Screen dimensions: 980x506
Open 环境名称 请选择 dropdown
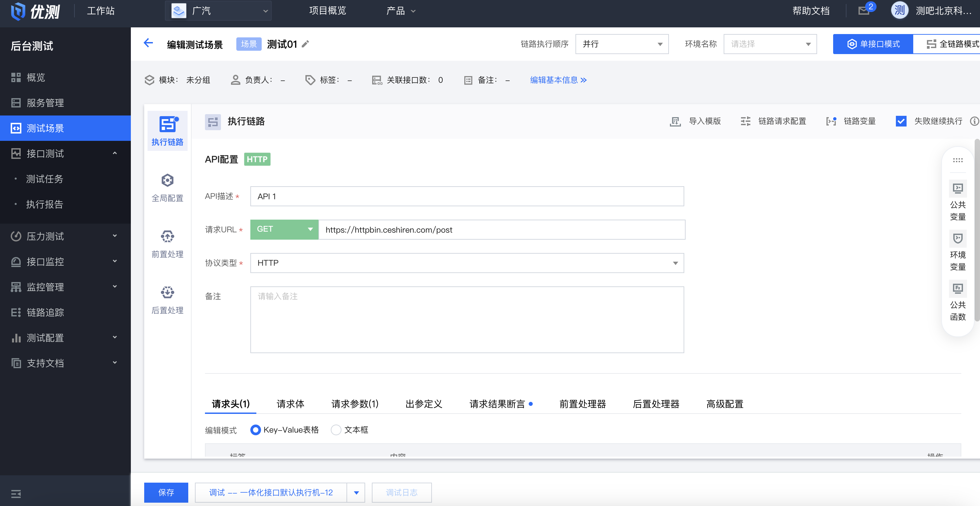tap(770, 44)
